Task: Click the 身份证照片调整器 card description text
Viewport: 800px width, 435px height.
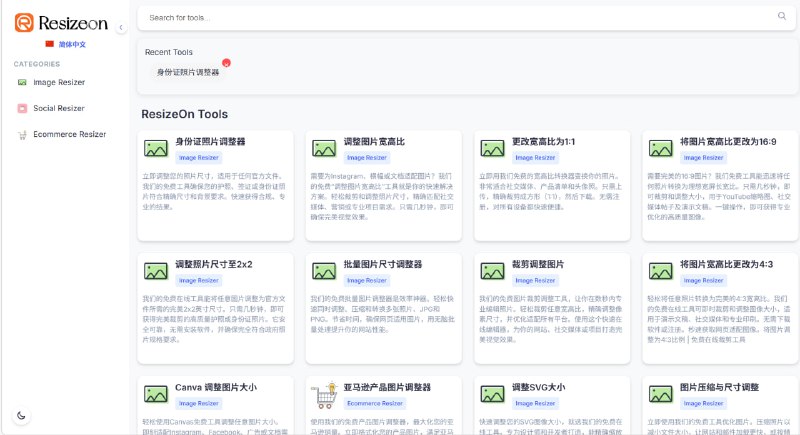Action: tap(214, 191)
